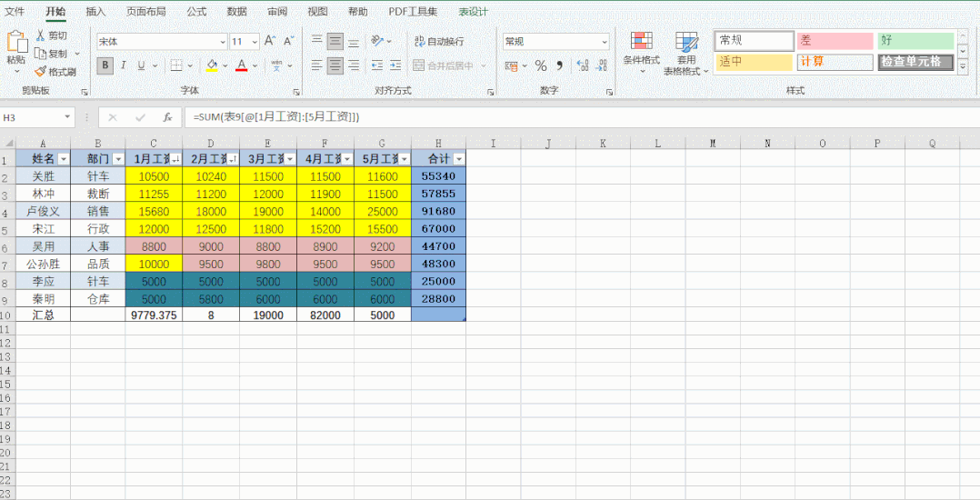Image resolution: width=980 pixels, height=500 pixels.
Task: Switch to the 公式 Formulas tab
Action: pyautogui.click(x=196, y=12)
